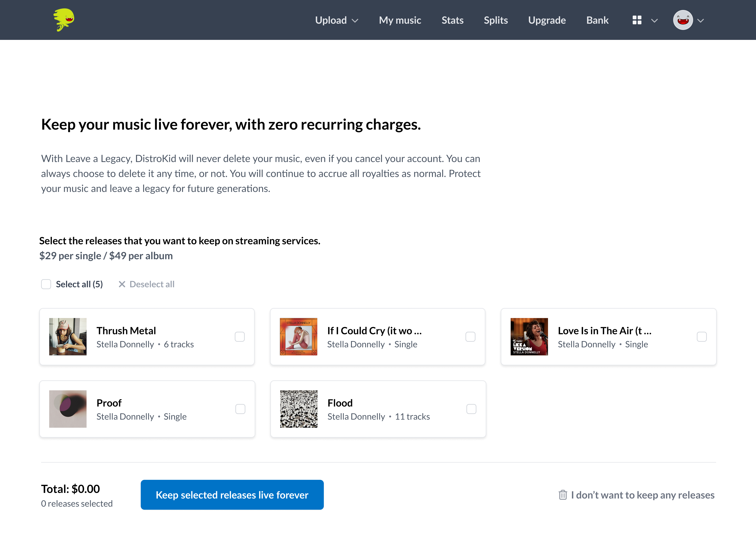Click the Love Is in The Air cover
This screenshot has width=756, height=544.
click(x=529, y=336)
